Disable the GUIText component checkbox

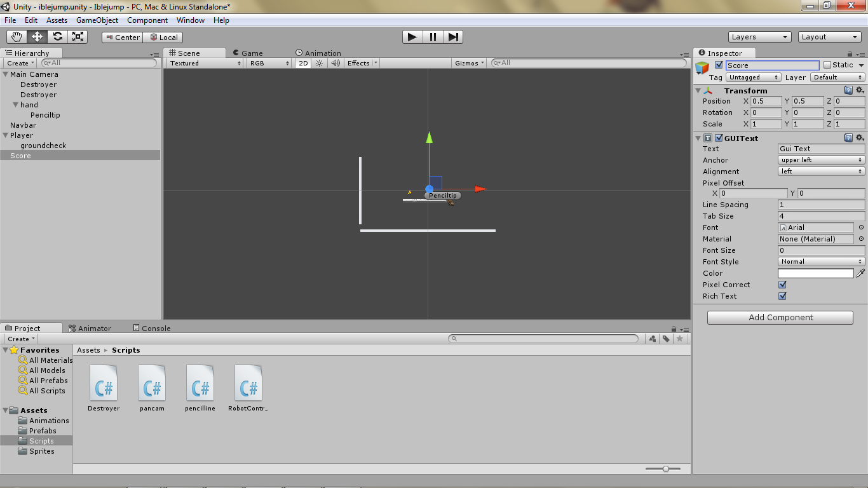[x=719, y=138]
